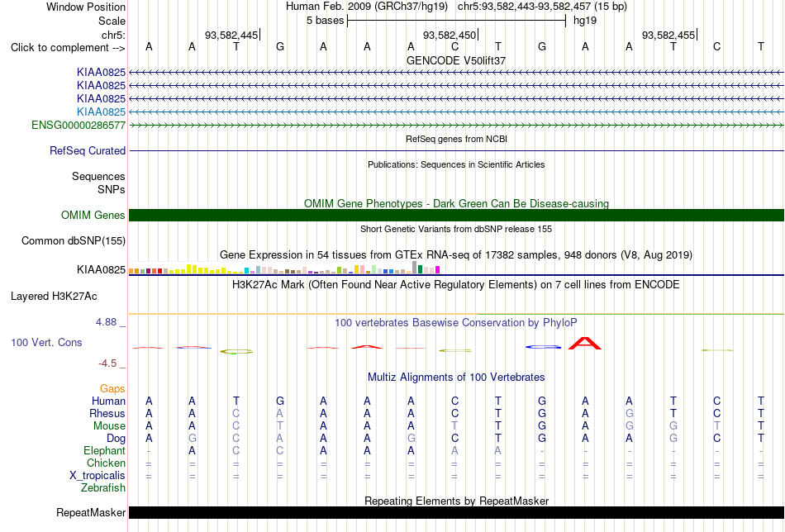785x532 pixels.
Task: Click the dark green OMIM Genes bar
Action: (456, 216)
